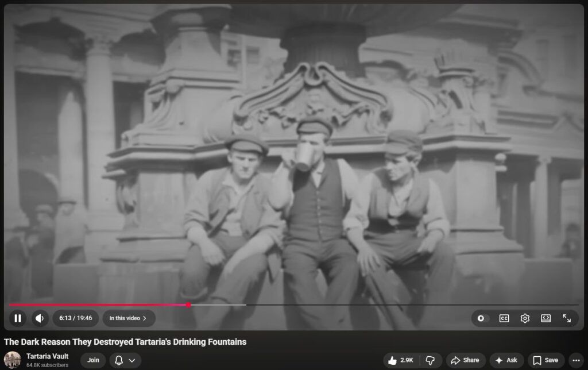The width and height of the screenshot is (588, 370).
Task: Open the player settings gear
Action: click(524, 318)
